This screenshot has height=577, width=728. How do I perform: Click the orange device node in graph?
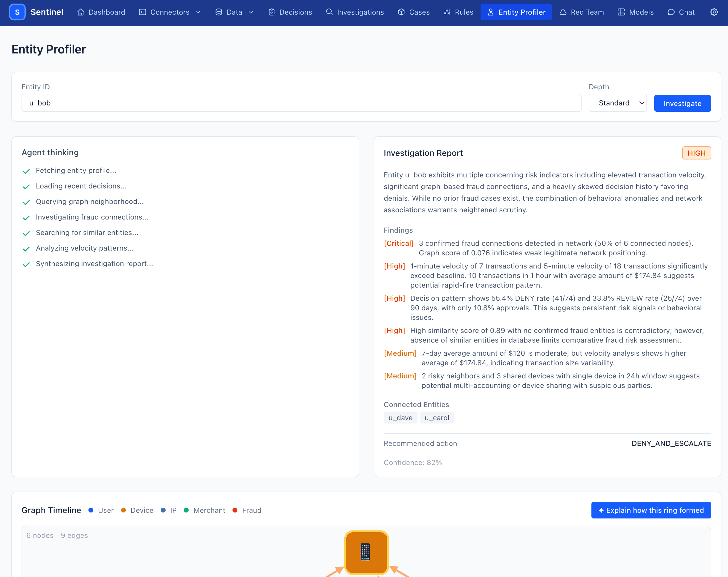point(366,553)
